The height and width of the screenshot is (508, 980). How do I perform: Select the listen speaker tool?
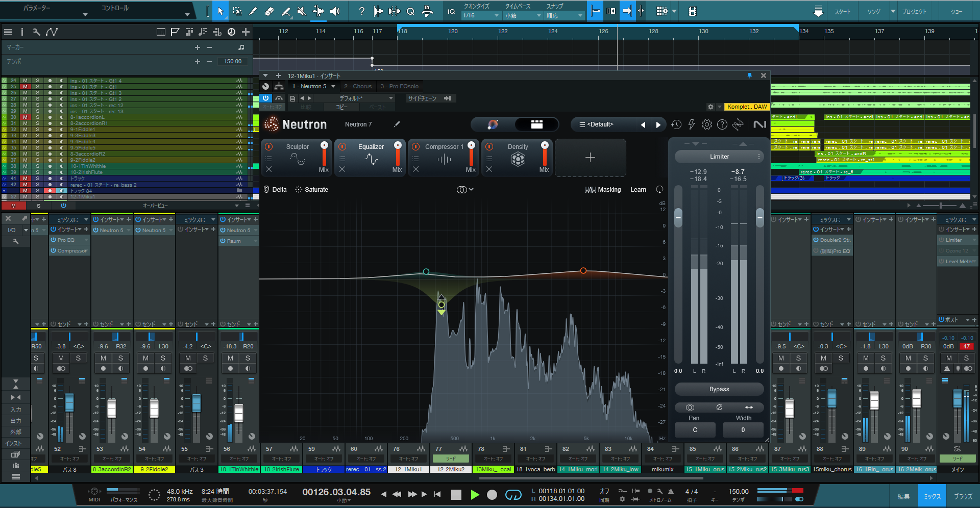335,11
